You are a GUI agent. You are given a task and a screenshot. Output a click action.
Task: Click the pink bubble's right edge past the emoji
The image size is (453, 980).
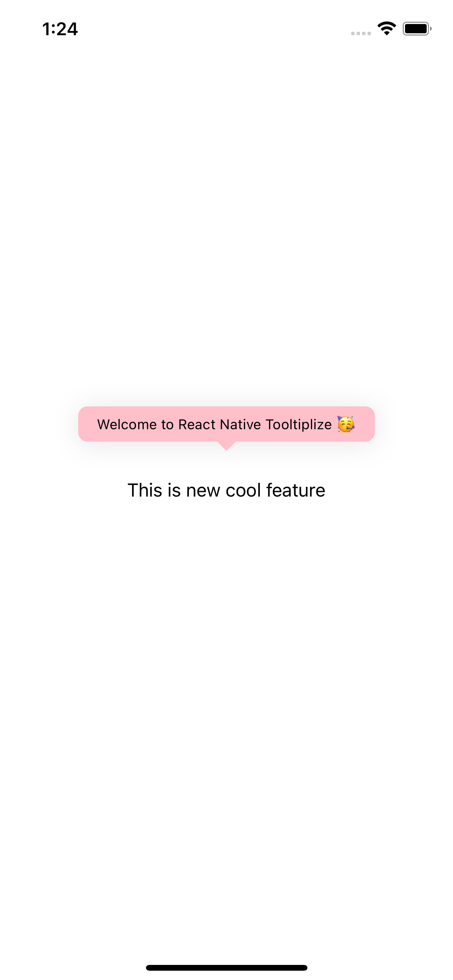pyautogui.click(x=365, y=424)
